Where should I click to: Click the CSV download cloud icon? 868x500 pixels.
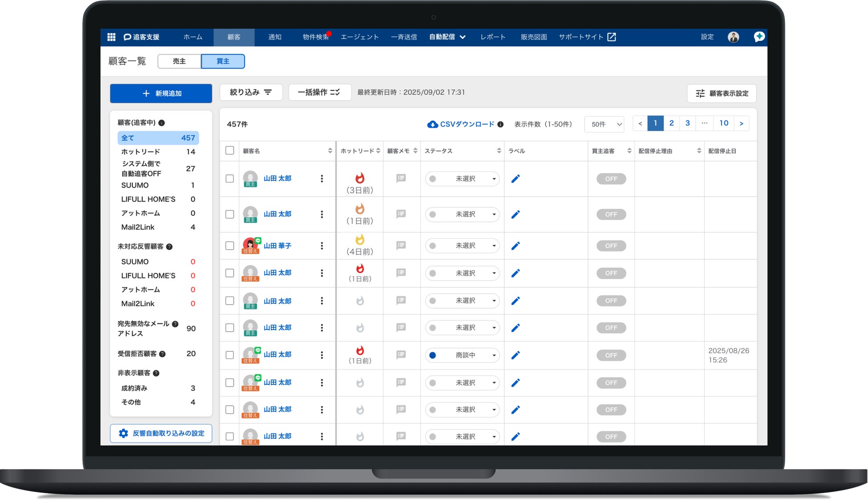coord(432,125)
